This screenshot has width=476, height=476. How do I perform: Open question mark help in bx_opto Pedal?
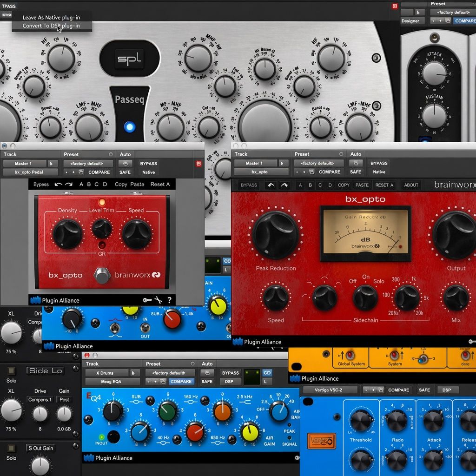(x=169, y=300)
